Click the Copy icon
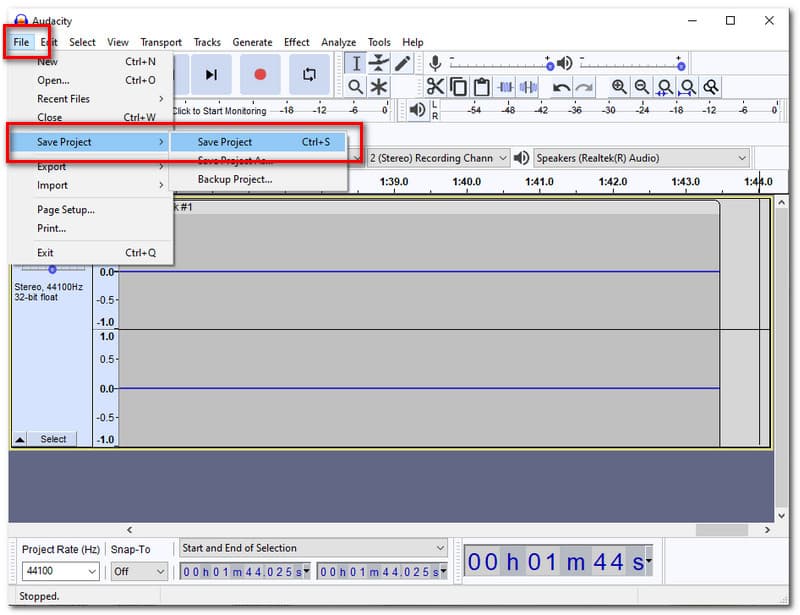 point(458,87)
